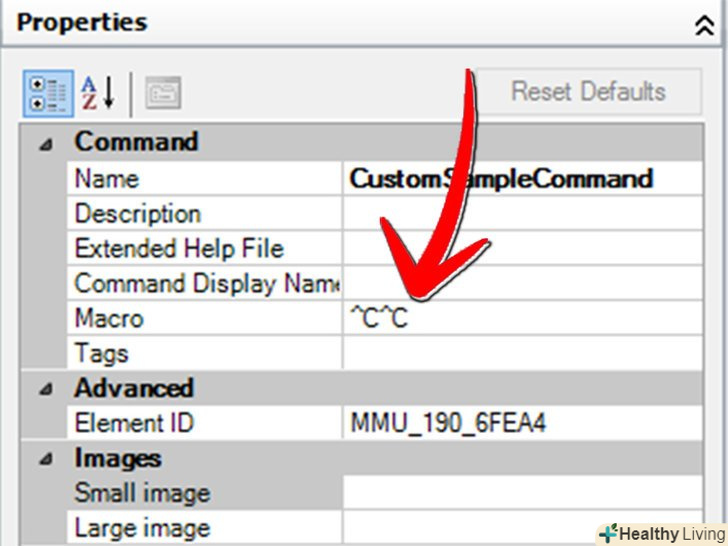Click the Extended Help File value field

tap(534, 249)
